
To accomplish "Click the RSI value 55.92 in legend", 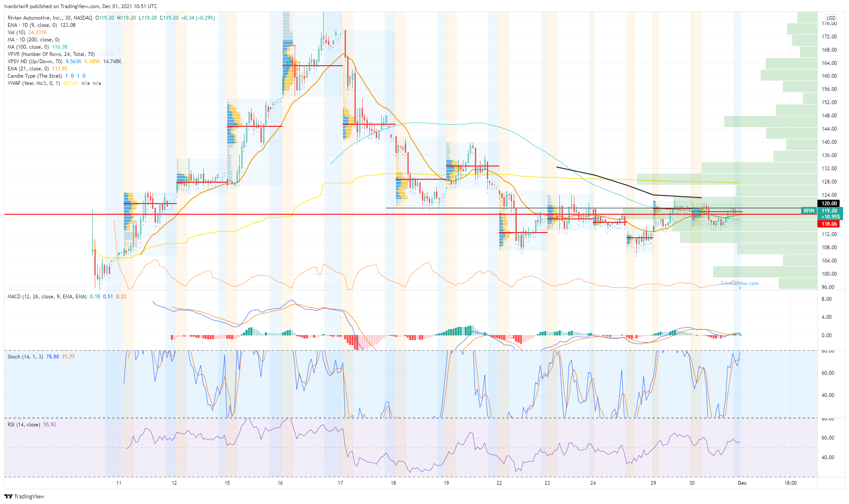I will (x=50, y=425).
